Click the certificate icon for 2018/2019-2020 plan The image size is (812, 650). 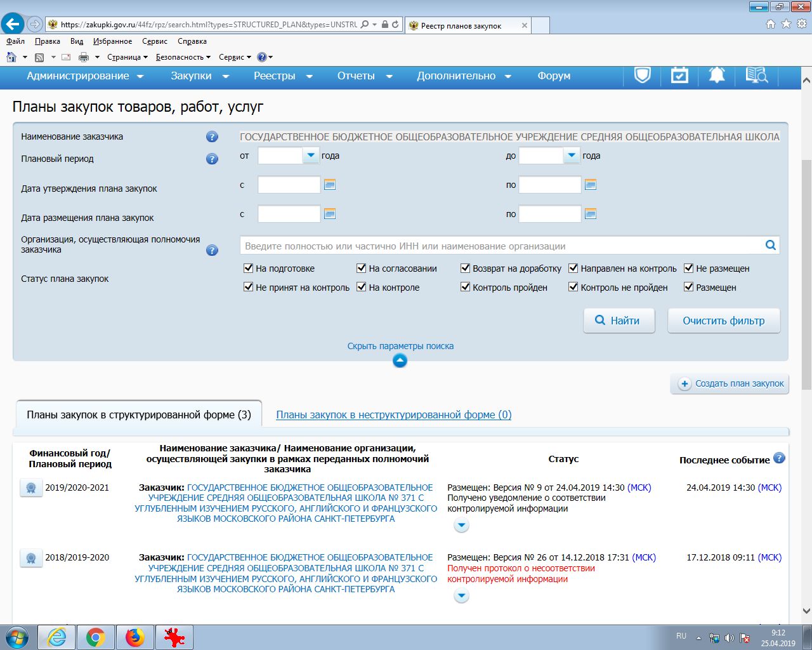tap(30, 558)
